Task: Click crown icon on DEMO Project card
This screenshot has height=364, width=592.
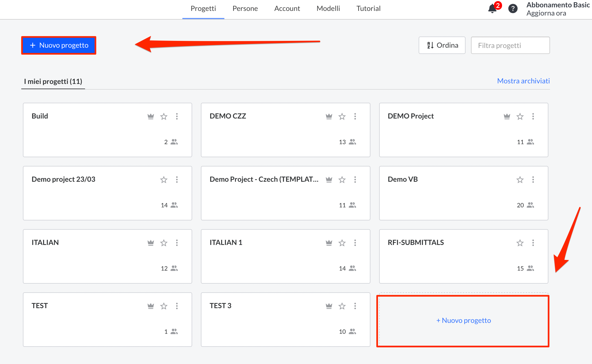Action: click(507, 116)
